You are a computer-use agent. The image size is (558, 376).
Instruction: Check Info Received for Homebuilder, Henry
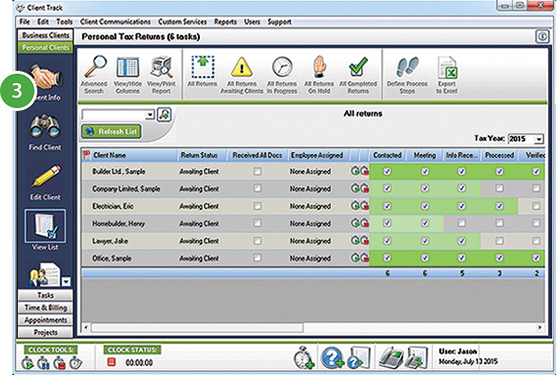[462, 223]
